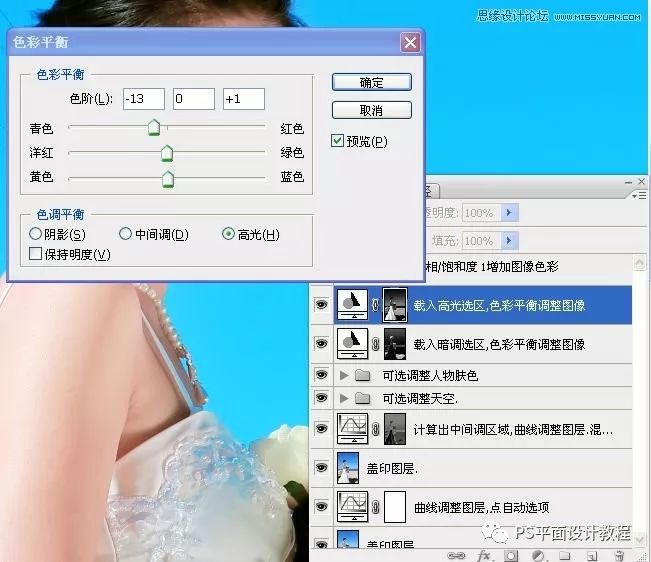Click folder icon of 可选调整人物肤色 group
This screenshot has width=651, height=562.
362,376
